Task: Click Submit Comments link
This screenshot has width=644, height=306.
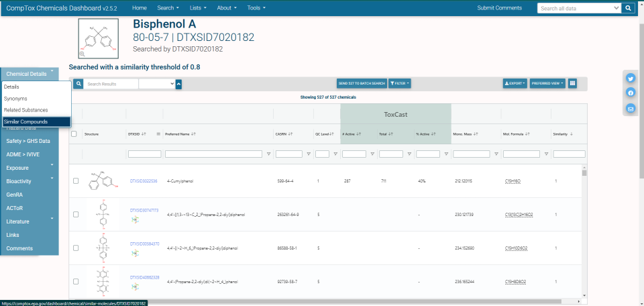Action: (499, 8)
